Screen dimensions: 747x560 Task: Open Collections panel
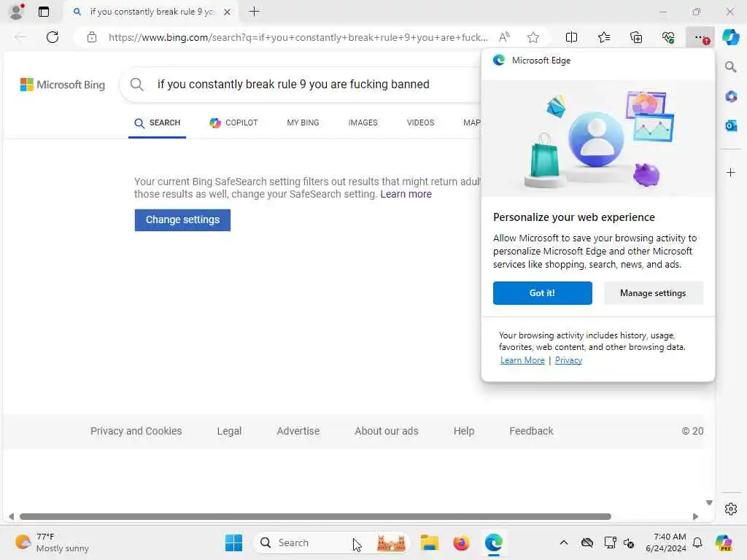pos(636,37)
